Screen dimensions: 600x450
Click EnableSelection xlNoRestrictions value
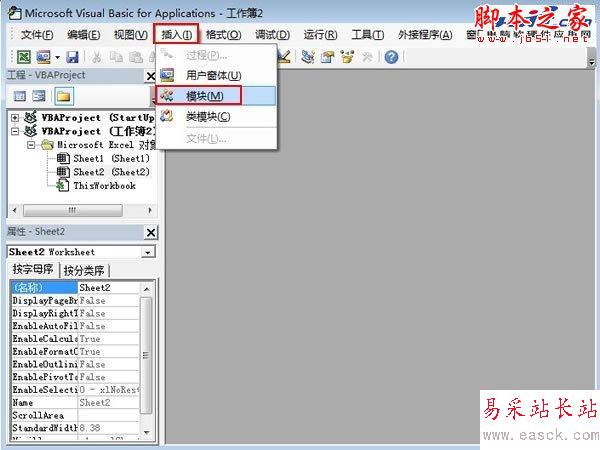click(109, 390)
